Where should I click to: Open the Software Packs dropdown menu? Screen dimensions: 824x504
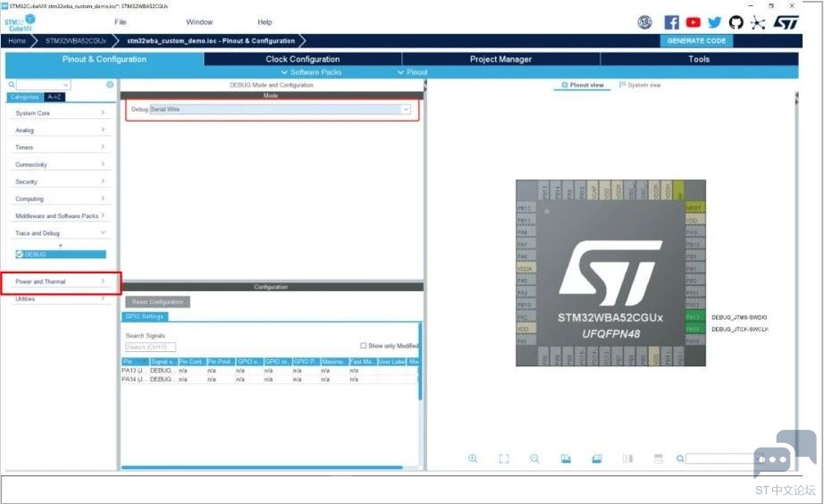[312, 72]
